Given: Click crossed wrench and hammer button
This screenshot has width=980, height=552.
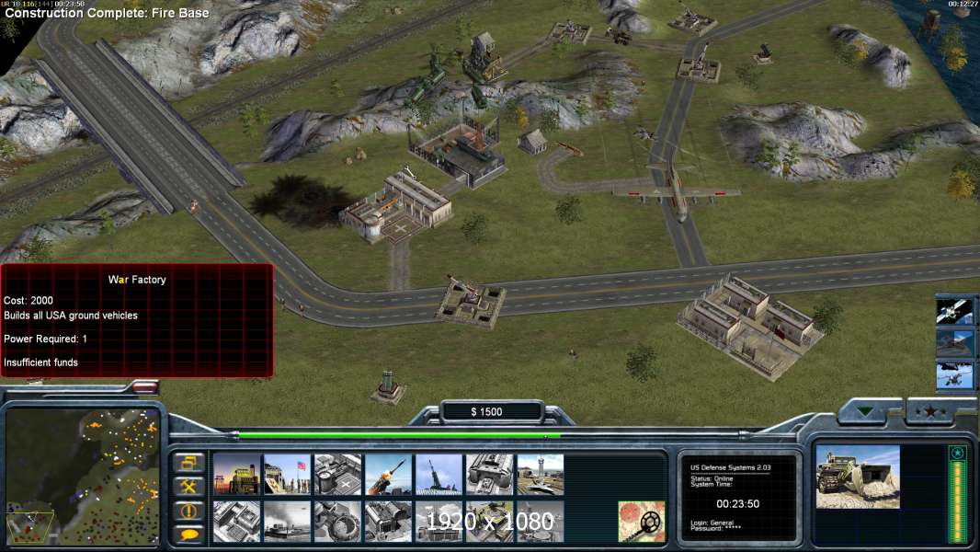Looking at the screenshot, I should click(188, 487).
